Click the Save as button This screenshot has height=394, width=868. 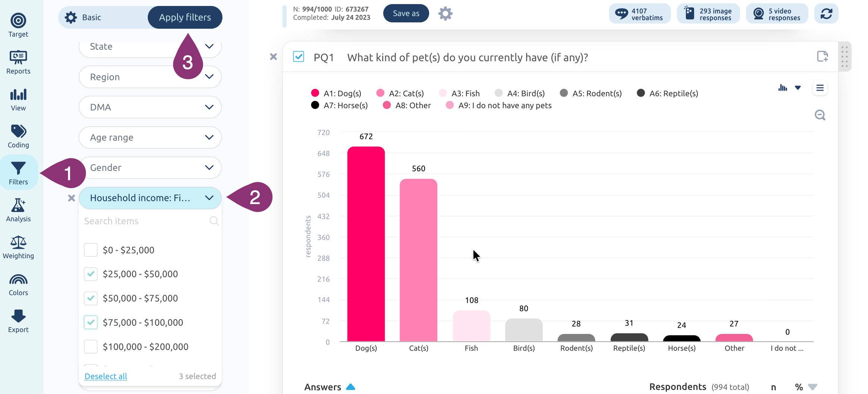(406, 13)
